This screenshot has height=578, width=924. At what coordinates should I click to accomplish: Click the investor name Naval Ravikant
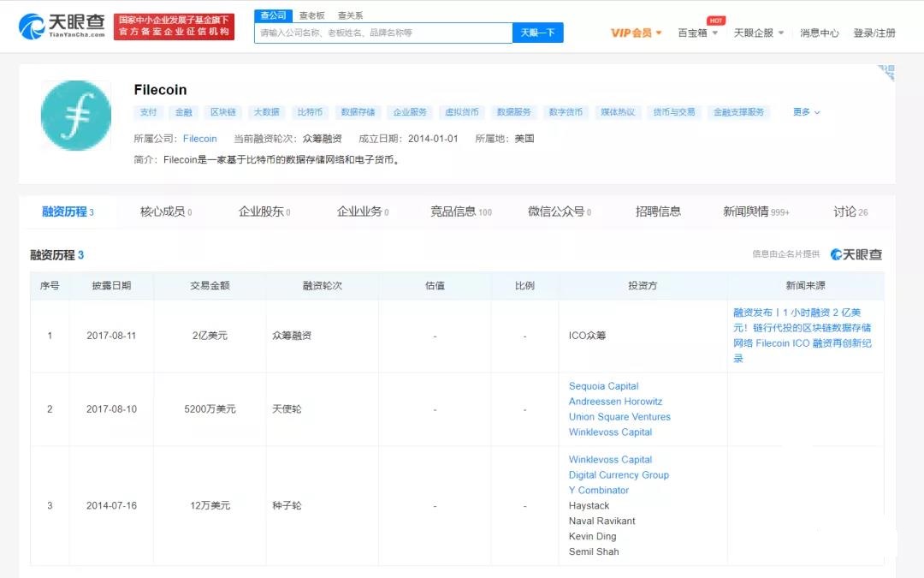(601, 521)
